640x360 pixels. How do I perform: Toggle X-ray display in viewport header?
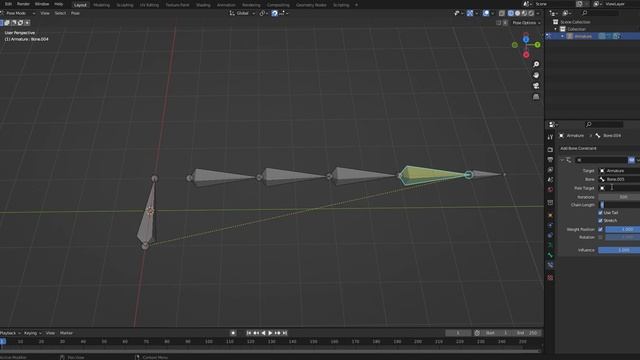tap(502, 13)
